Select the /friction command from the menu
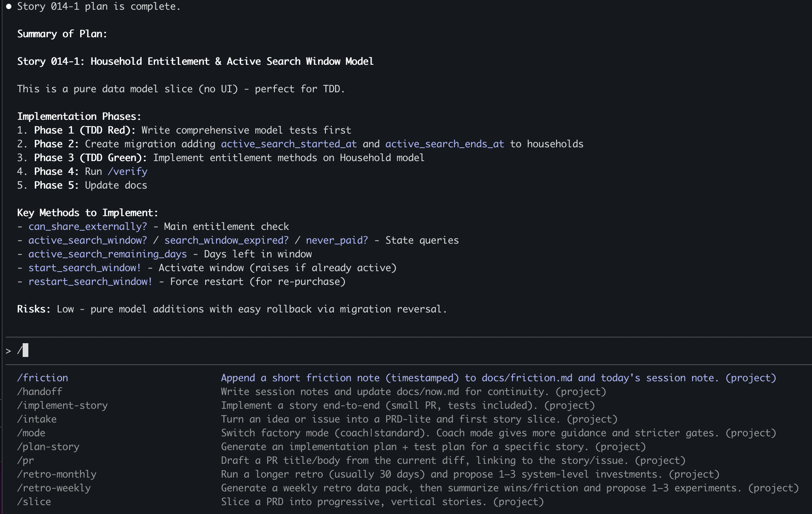The width and height of the screenshot is (812, 514). [43, 378]
